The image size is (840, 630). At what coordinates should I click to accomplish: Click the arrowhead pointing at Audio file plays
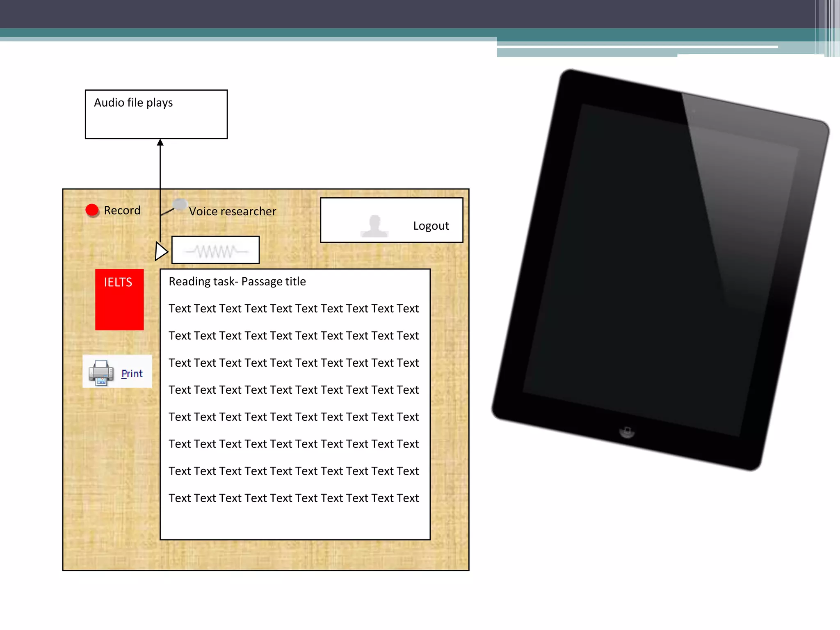(x=160, y=142)
